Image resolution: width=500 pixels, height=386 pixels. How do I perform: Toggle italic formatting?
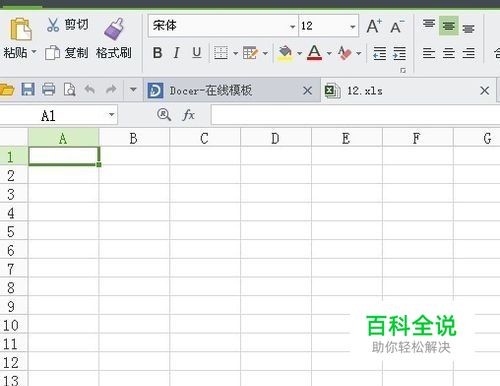[177, 53]
